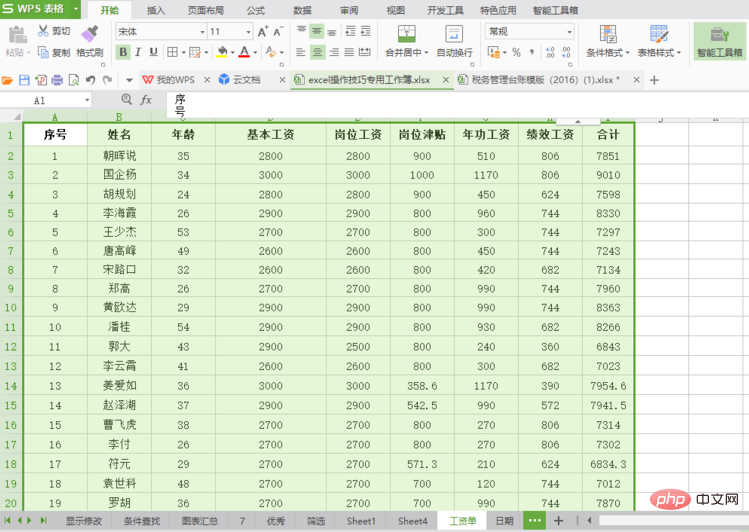The height and width of the screenshot is (532, 749).
Task: Click Merge and Center (合并居中) icon
Action: point(407,34)
